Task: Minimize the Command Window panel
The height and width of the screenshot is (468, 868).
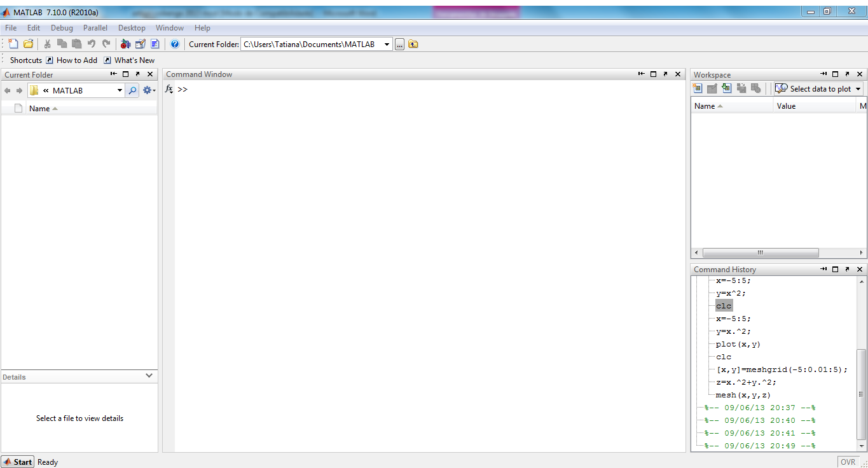Action: tap(642, 74)
